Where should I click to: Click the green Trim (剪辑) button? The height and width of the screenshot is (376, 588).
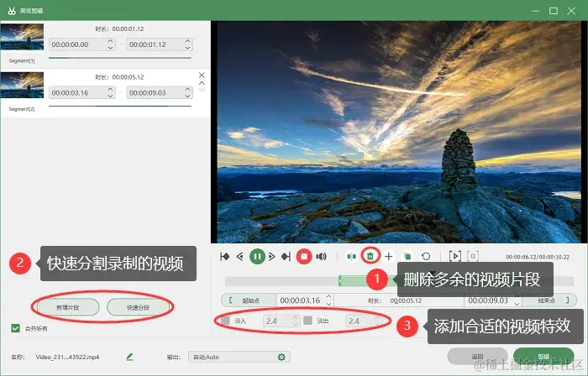click(543, 357)
